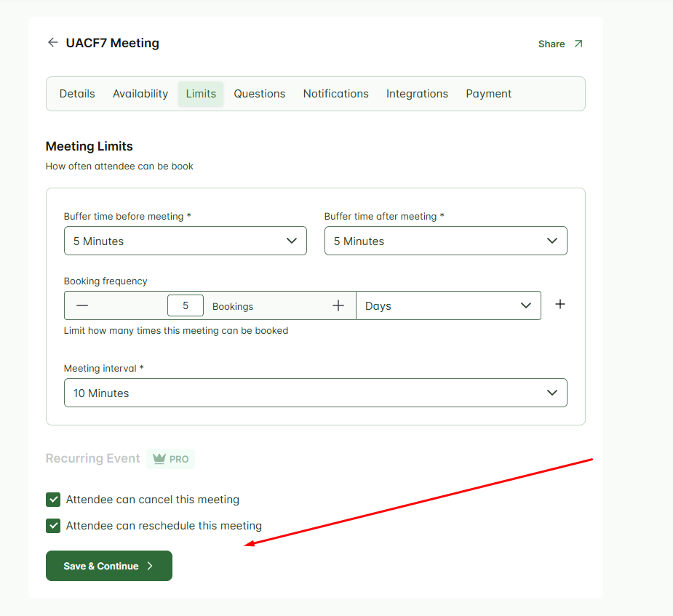
Task: Click 'How often attendee can be book' text
Action: tap(119, 167)
